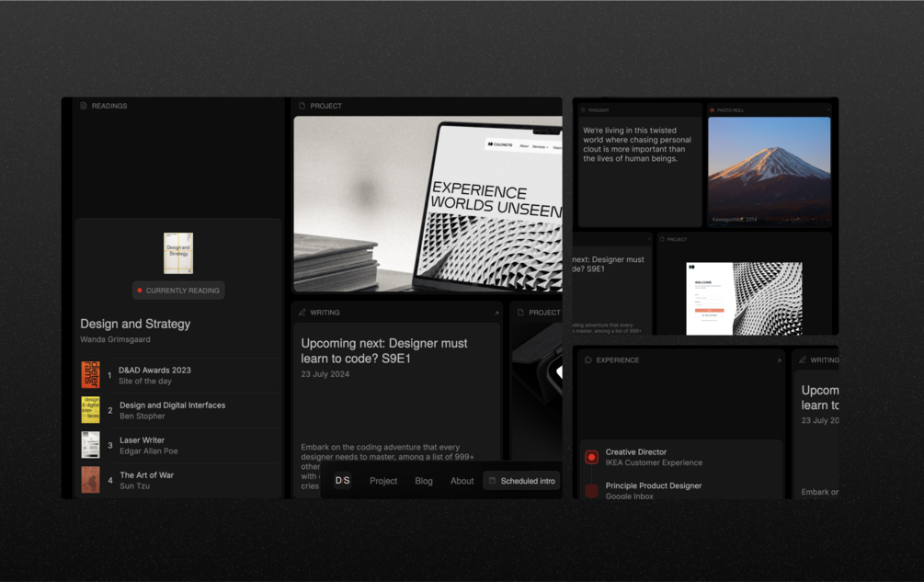Open the Mount Fuji photo
The height and width of the screenshot is (582, 924).
[x=769, y=171]
